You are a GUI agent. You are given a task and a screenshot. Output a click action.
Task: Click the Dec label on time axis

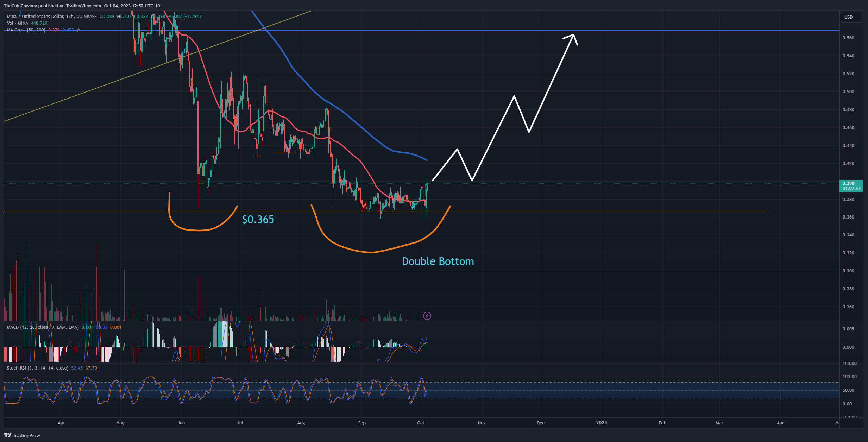tap(540, 423)
